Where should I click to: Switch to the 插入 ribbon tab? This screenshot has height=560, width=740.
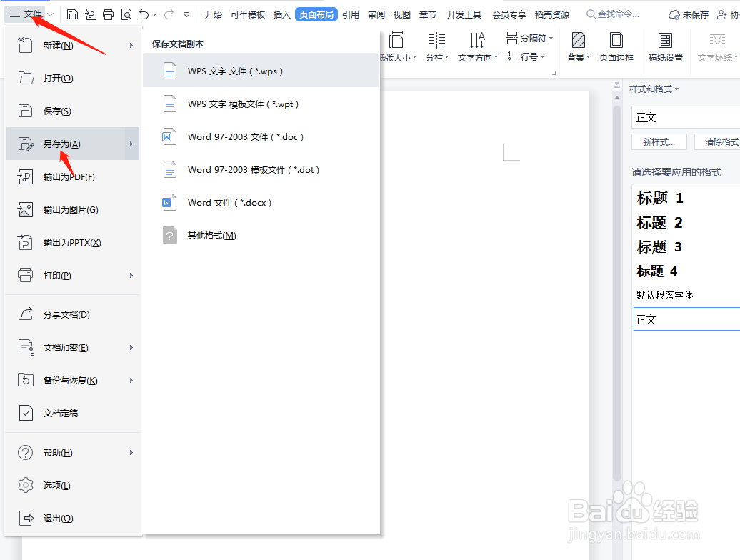click(x=281, y=14)
